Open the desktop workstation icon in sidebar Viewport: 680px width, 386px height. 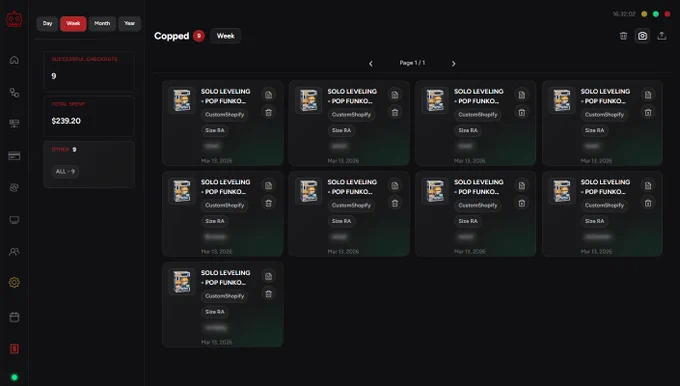(x=14, y=124)
